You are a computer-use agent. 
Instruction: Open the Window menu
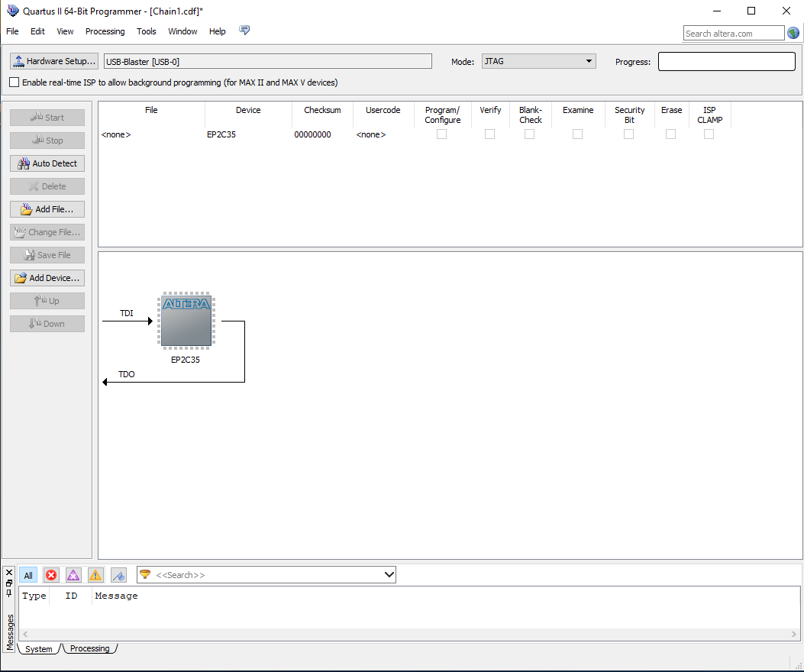click(x=182, y=31)
